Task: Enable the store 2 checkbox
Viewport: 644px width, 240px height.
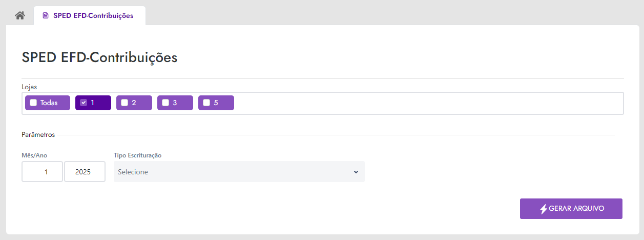Action: click(x=124, y=103)
